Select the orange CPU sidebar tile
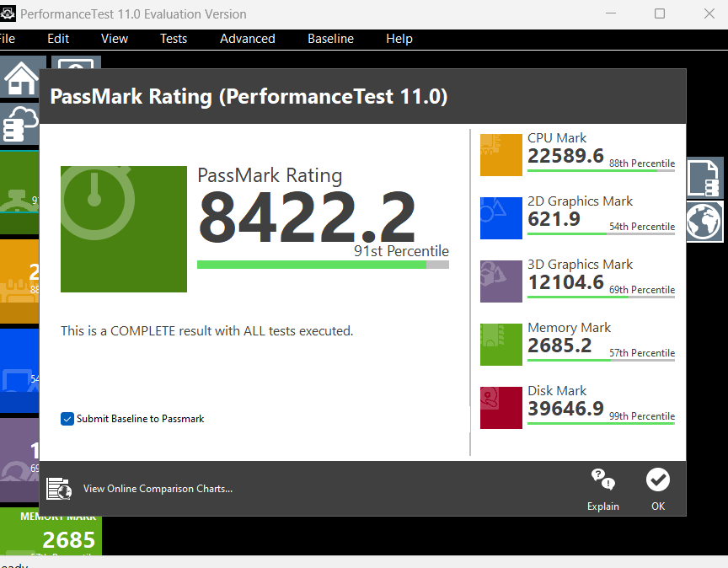Image resolution: width=728 pixels, height=568 pixels. (19, 281)
